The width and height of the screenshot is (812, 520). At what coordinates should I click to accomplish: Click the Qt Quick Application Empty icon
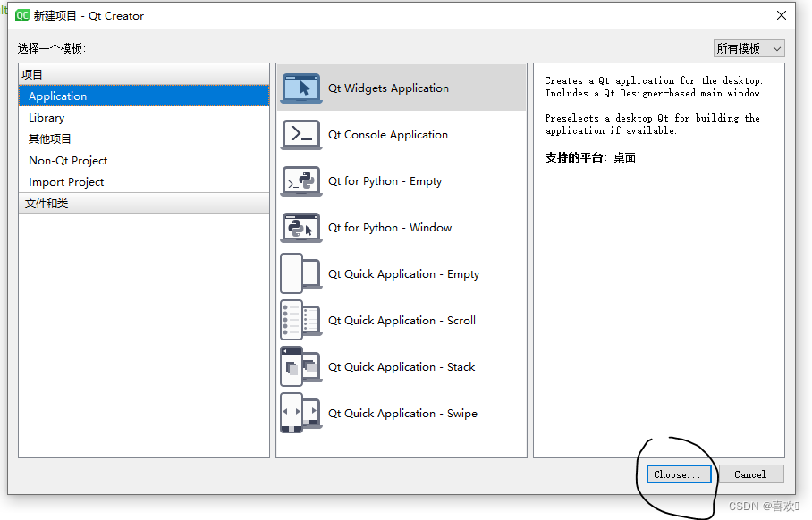301,273
